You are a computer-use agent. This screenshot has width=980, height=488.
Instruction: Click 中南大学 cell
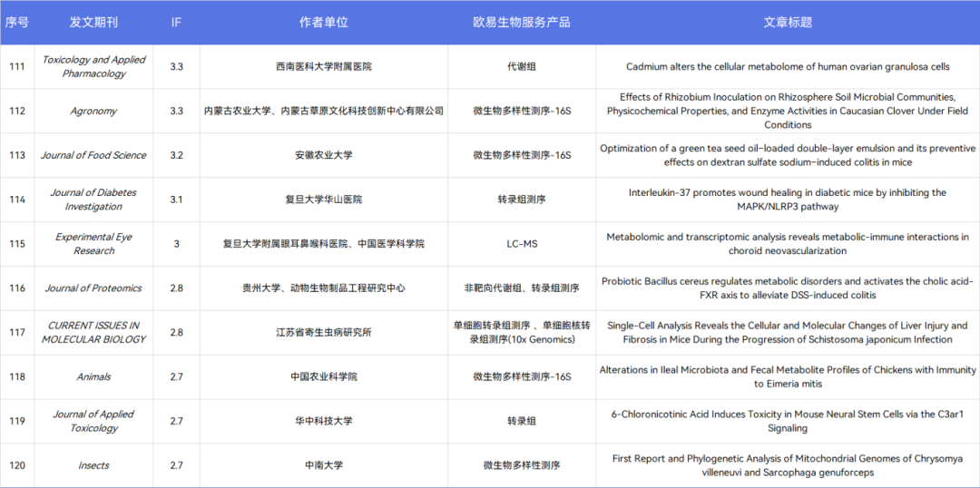click(x=324, y=465)
